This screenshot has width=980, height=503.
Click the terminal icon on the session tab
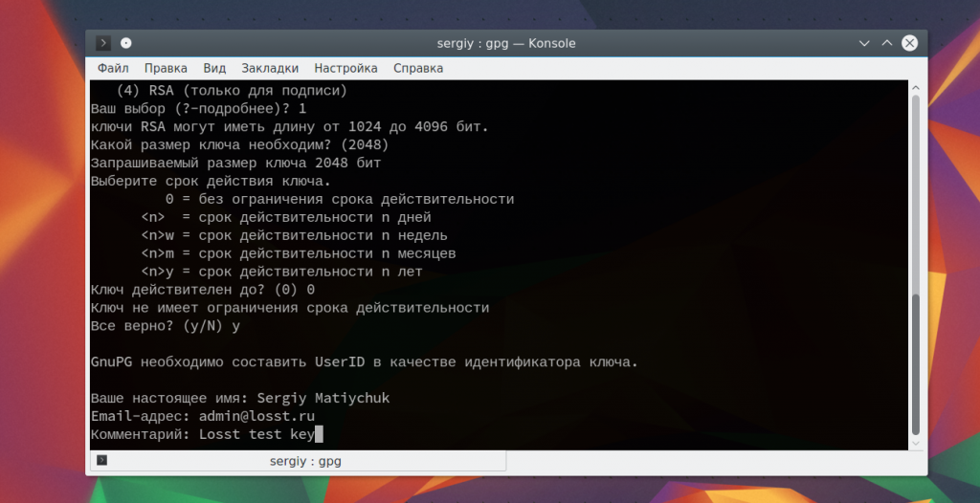[x=102, y=461]
